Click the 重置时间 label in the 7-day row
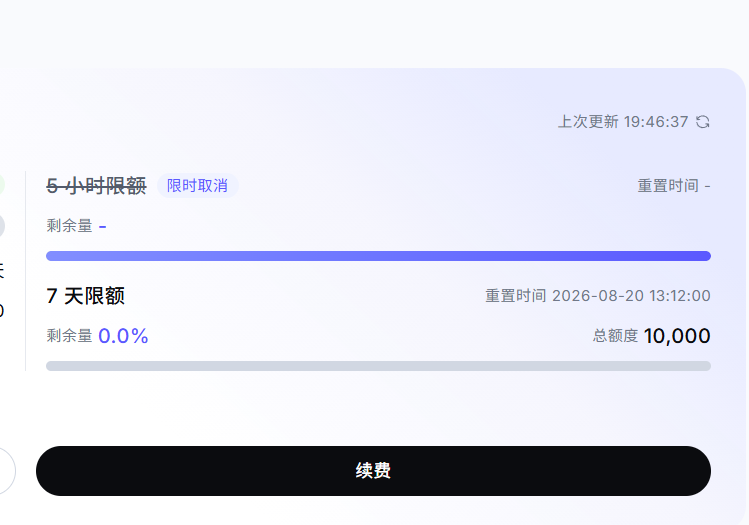Viewport: 749px width, 525px height. pos(515,296)
